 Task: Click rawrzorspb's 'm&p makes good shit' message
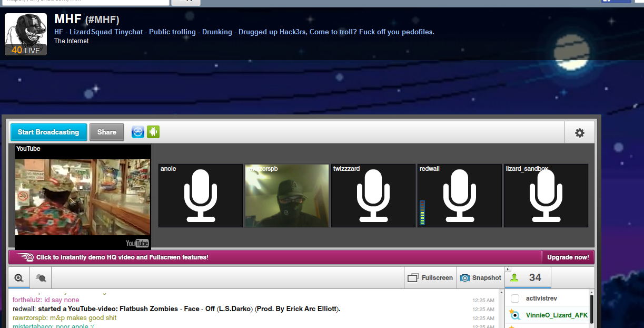point(65,318)
